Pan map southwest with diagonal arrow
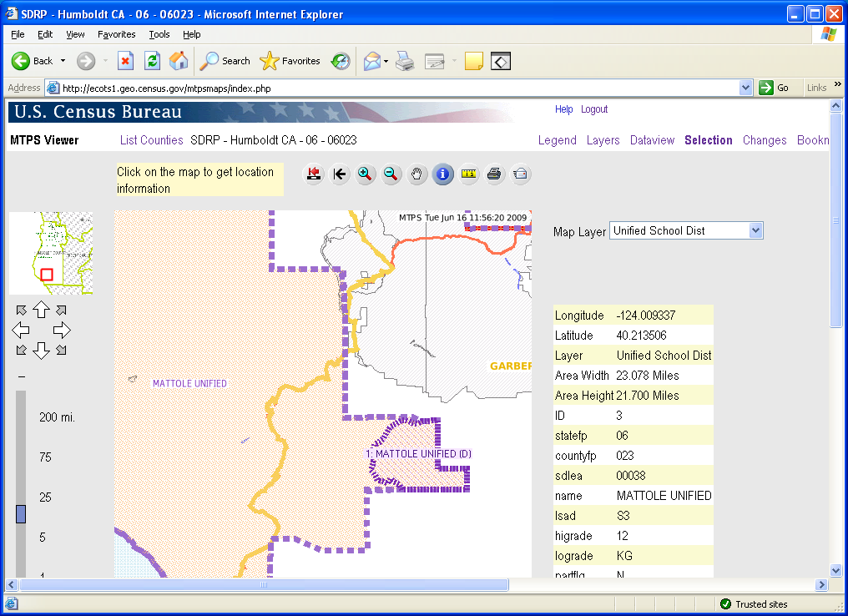 click(21, 350)
